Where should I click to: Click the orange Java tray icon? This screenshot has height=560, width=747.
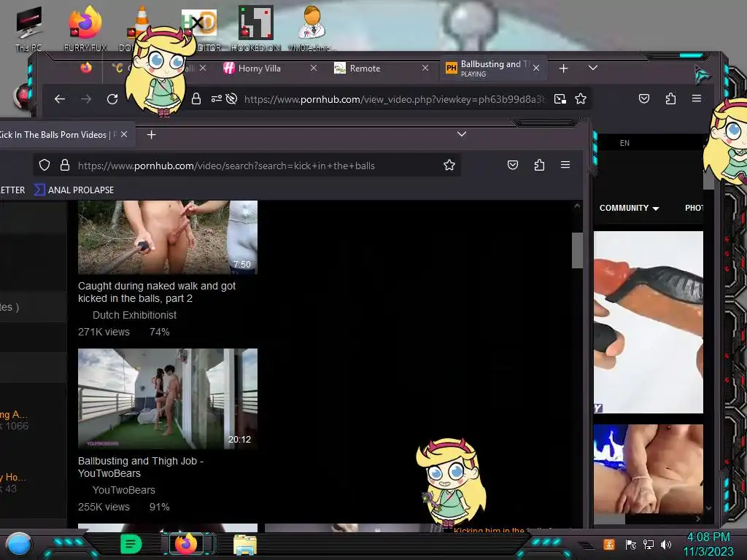click(x=609, y=544)
